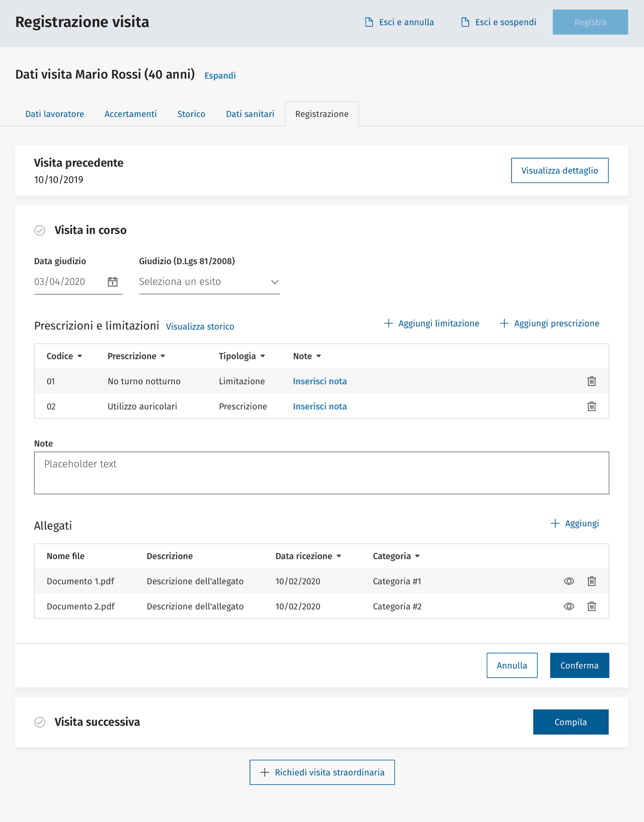The width and height of the screenshot is (644, 822).
Task: Click the 10/10/2019 previous visit date
Action: (x=59, y=180)
